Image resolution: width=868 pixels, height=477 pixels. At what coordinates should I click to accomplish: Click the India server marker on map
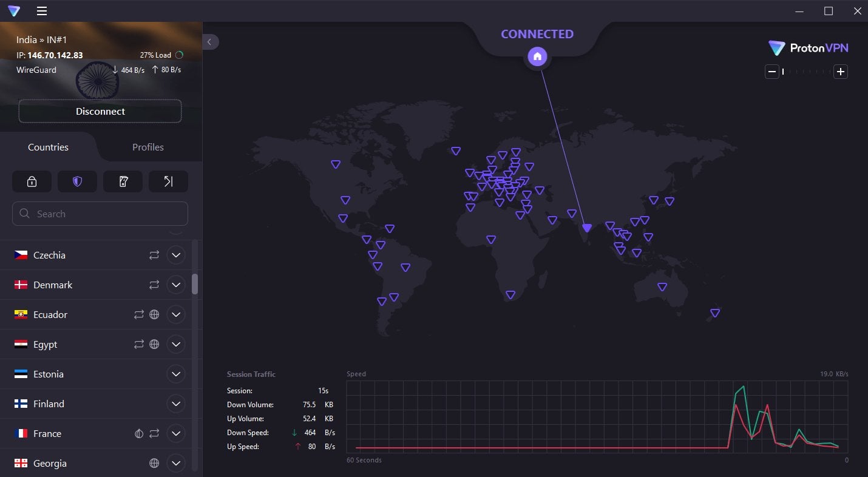point(587,228)
